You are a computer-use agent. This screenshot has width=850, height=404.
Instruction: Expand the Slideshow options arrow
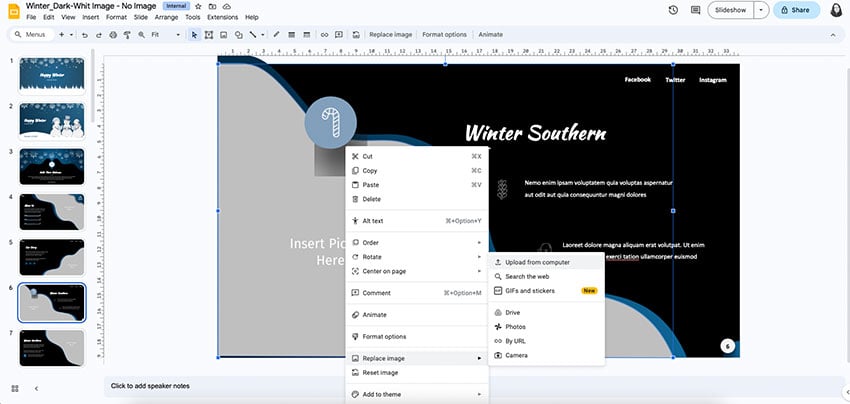(761, 10)
